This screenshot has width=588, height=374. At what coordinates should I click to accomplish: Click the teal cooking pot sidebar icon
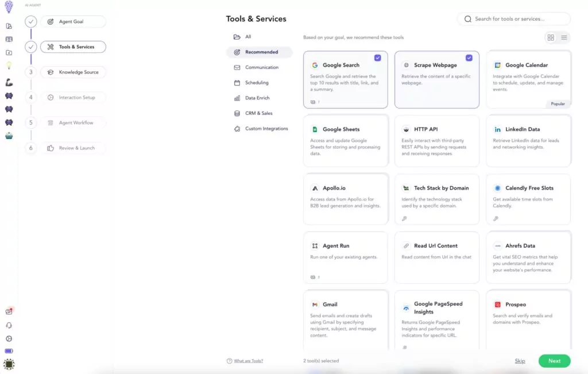(x=9, y=136)
